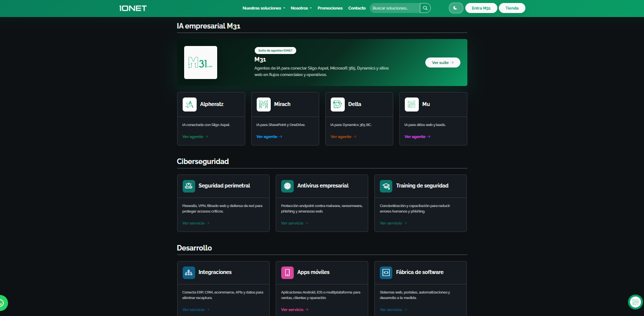
Task: Expand the Nosotros dropdown menu
Action: tap(301, 8)
